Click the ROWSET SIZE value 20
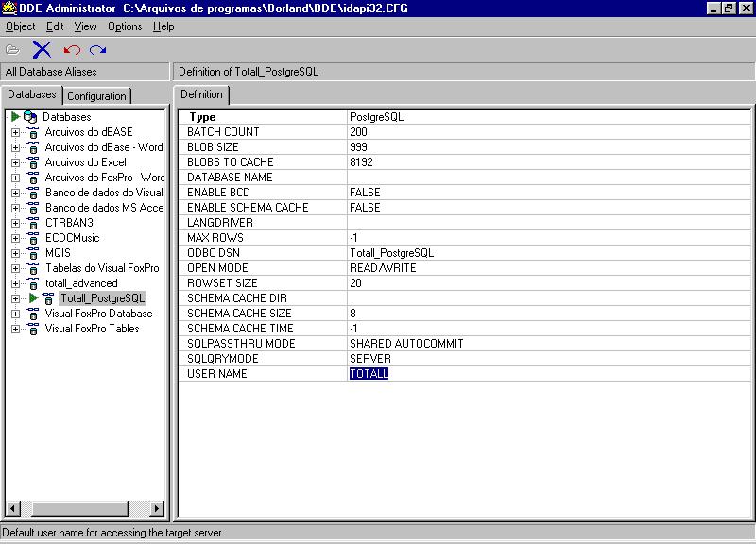This screenshot has height=544, width=756. pos(355,283)
